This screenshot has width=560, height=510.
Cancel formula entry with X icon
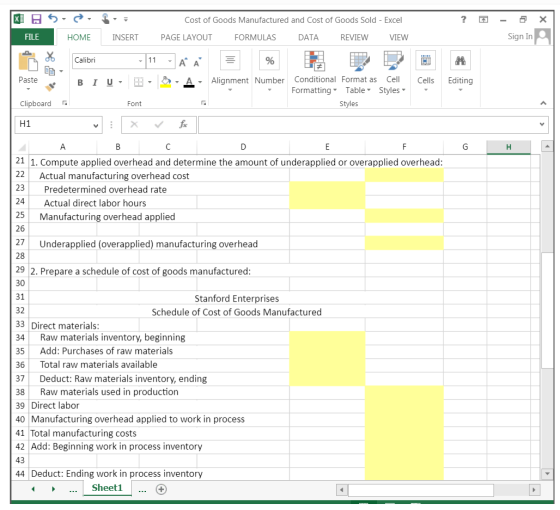[x=134, y=124]
